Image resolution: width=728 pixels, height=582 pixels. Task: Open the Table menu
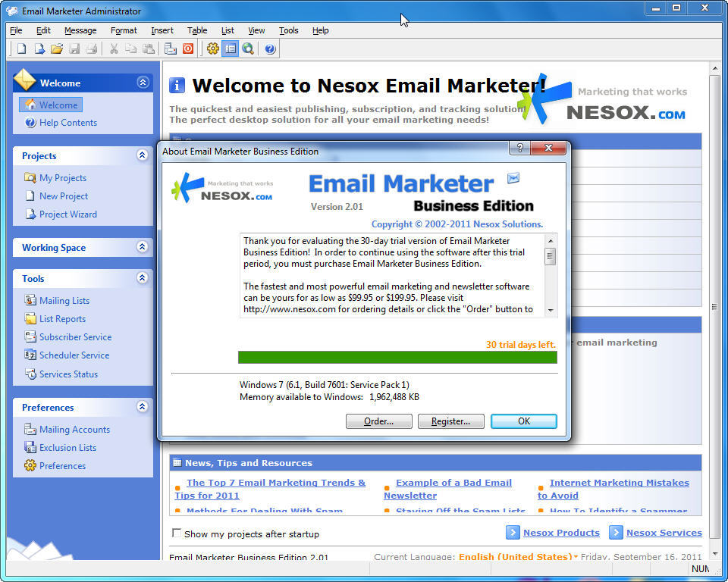(197, 30)
